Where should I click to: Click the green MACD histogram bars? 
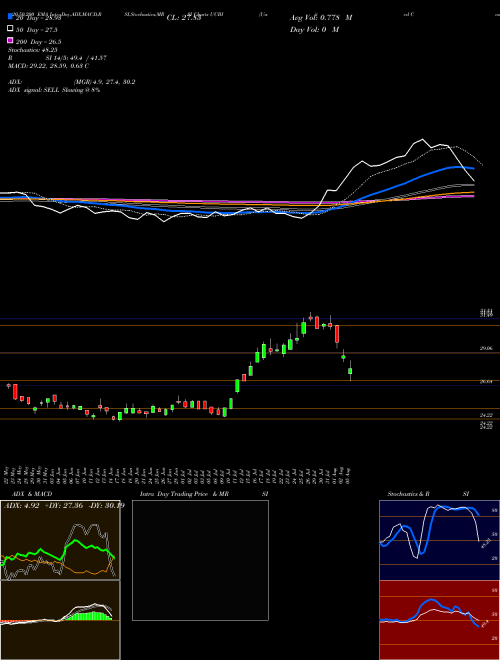tap(90, 616)
